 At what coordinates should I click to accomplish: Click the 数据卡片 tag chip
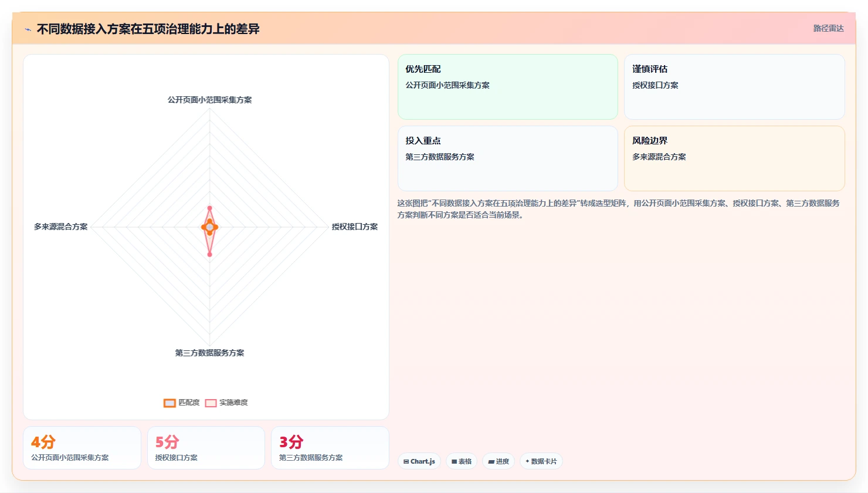pos(541,461)
